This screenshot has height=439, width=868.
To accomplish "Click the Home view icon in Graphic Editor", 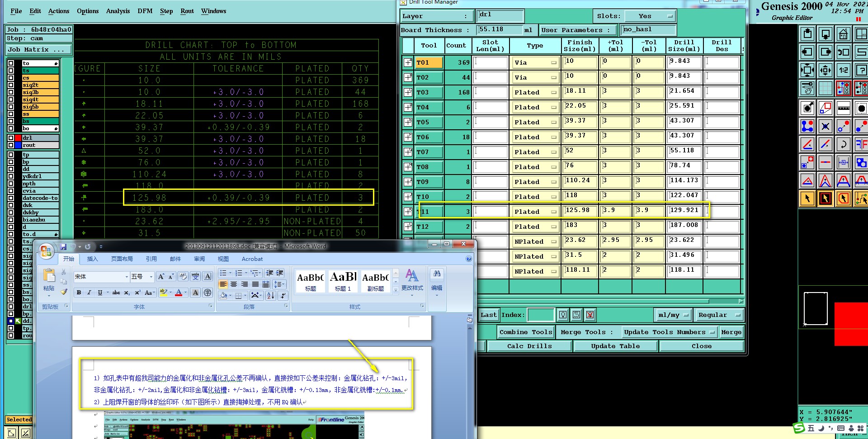I will (843, 34).
